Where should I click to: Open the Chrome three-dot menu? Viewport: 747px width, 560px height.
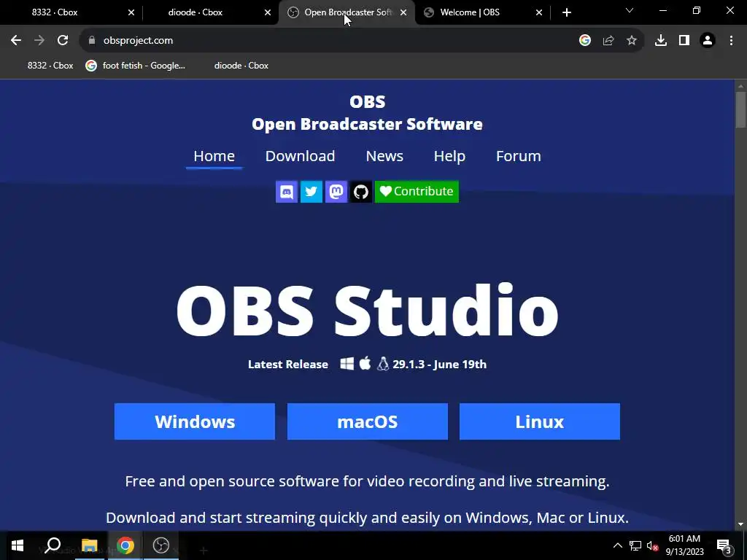(731, 41)
